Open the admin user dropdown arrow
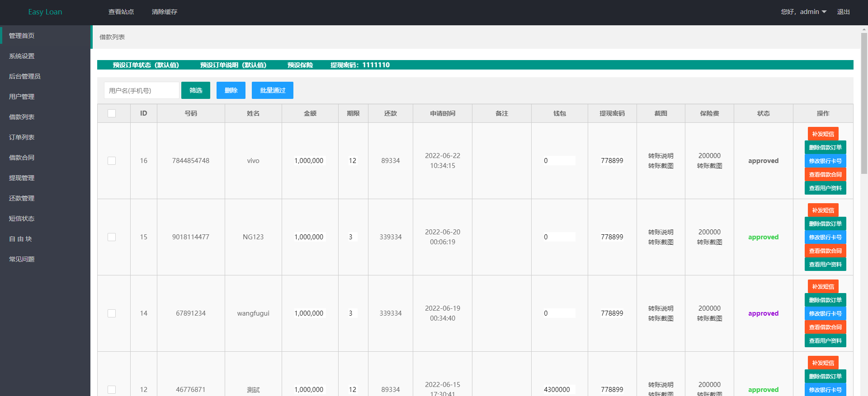 824,12
